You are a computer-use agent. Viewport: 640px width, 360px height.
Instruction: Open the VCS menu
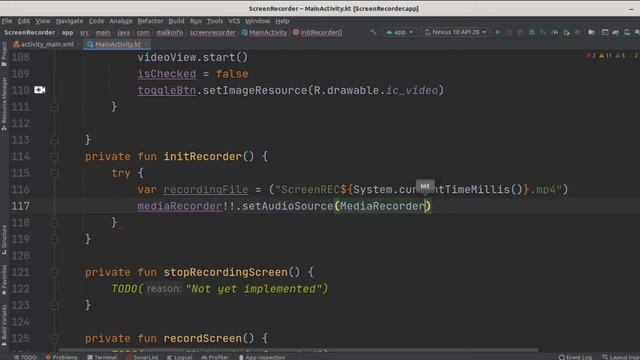tap(234, 21)
